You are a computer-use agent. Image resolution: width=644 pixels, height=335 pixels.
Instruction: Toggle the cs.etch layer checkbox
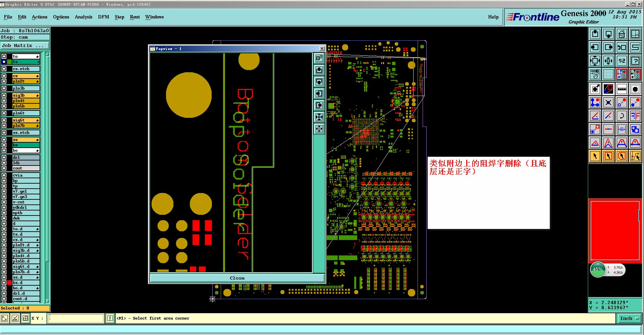click(4, 69)
